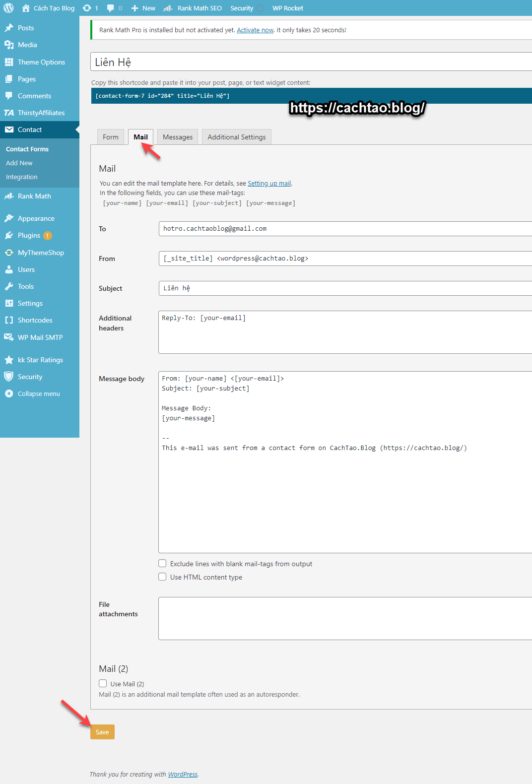The height and width of the screenshot is (784, 532).
Task: Click the Users person icon
Action: point(9,269)
